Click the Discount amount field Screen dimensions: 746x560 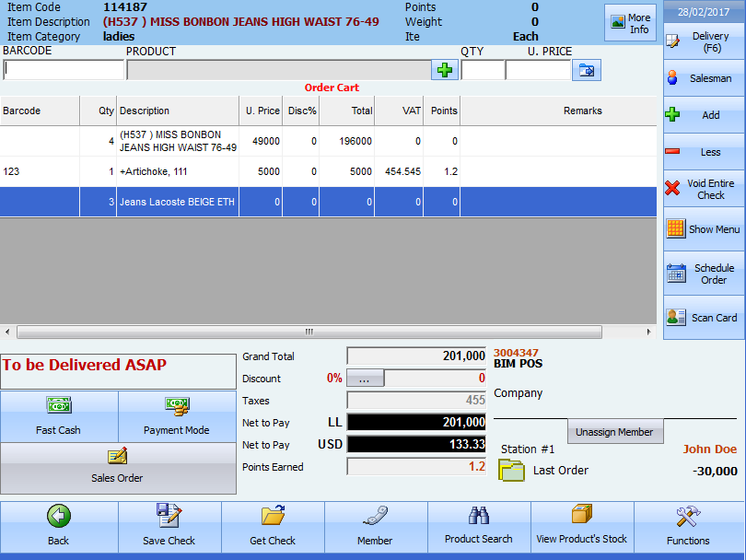coord(435,379)
